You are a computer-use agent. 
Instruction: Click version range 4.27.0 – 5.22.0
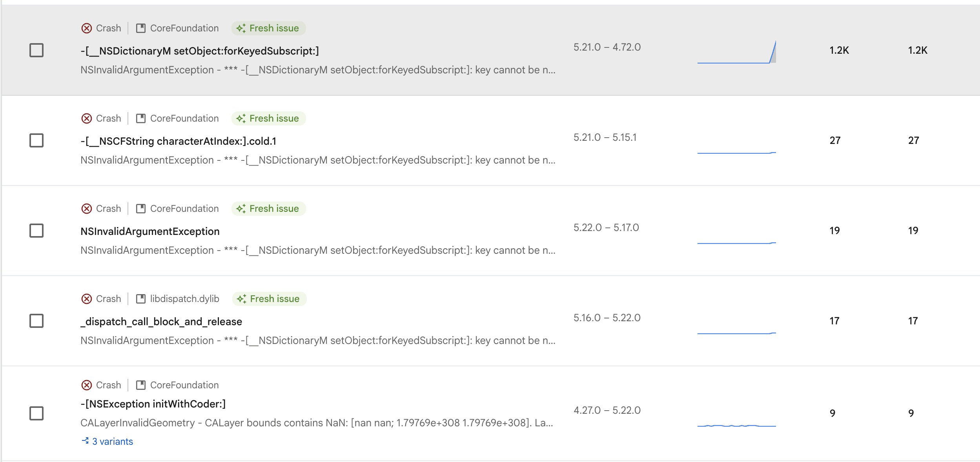[607, 410]
